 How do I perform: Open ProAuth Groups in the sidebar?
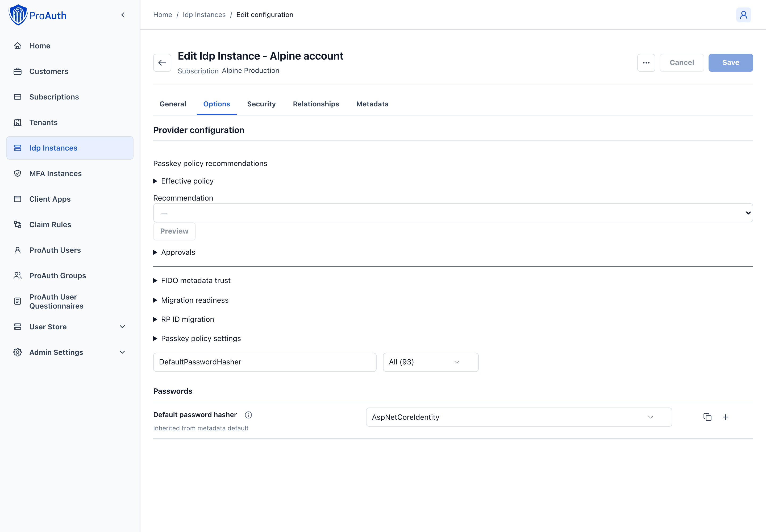coord(70,276)
